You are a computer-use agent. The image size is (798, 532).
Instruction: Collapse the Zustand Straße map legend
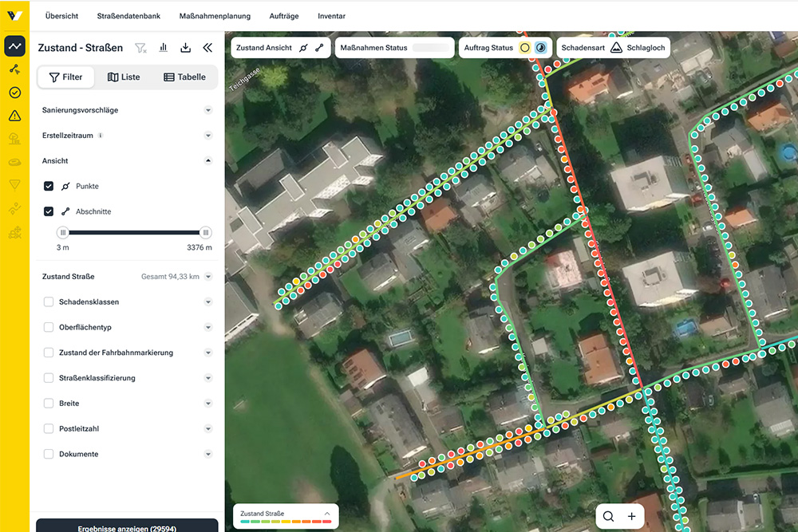(x=327, y=513)
